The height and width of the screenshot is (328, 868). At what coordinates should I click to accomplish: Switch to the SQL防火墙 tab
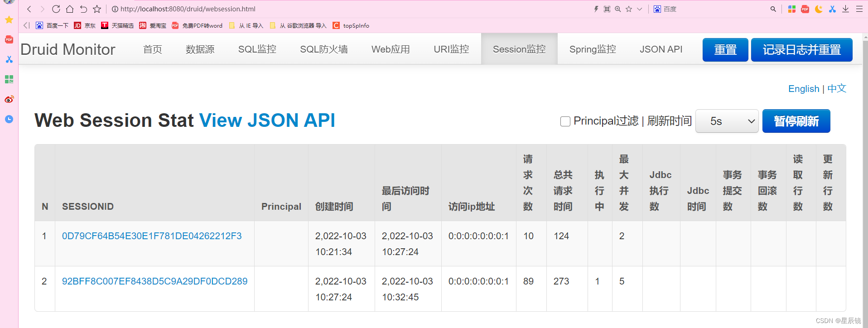pyautogui.click(x=324, y=49)
